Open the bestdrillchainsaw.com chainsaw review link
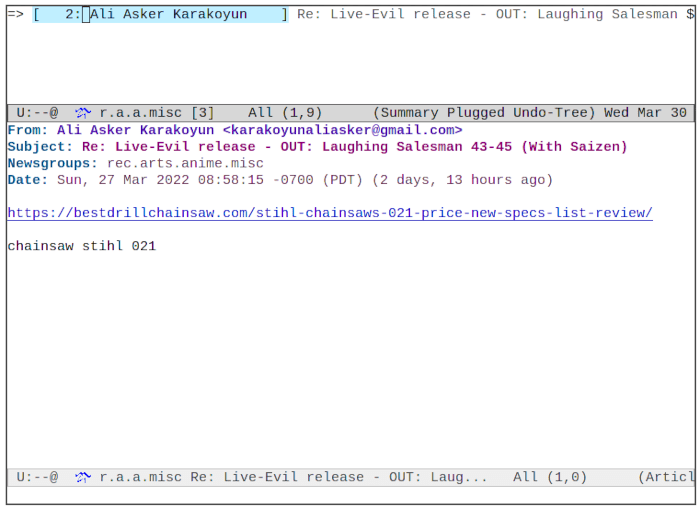Image resolution: width=700 pixels, height=508 pixels. click(x=329, y=213)
